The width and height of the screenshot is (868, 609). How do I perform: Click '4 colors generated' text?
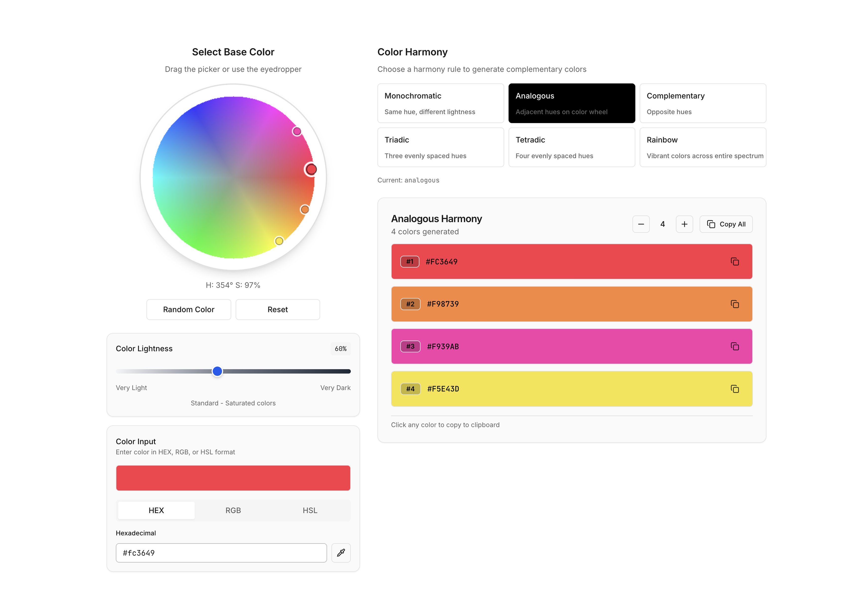click(x=425, y=232)
